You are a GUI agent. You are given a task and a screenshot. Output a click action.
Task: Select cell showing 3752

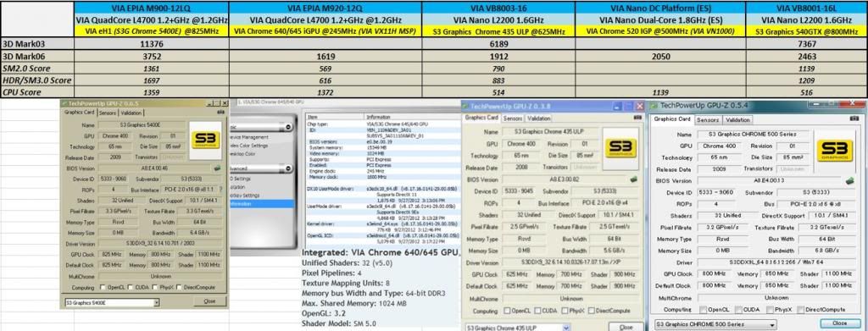[151, 56]
